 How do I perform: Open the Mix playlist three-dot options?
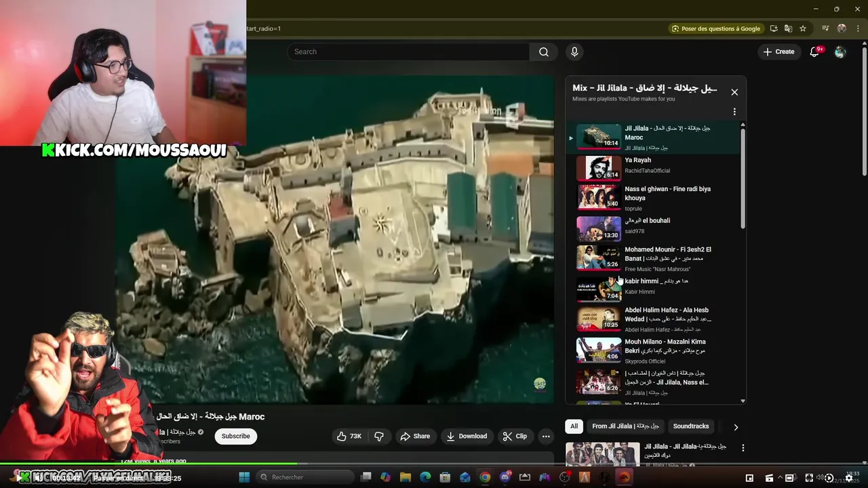coord(734,112)
